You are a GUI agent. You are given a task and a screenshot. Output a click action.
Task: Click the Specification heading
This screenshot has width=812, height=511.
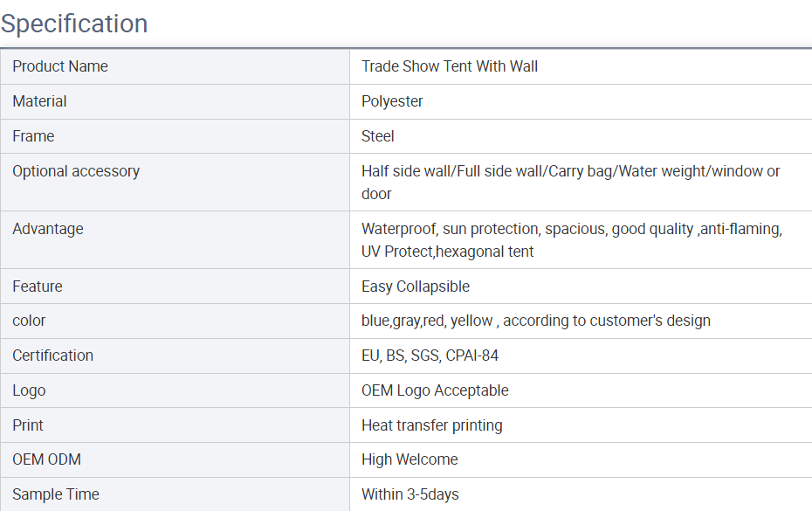(74, 24)
